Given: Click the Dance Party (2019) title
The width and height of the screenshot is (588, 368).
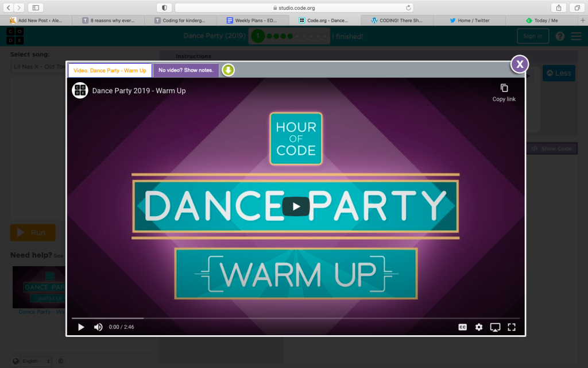Looking at the screenshot, I should tap(215, 36).
